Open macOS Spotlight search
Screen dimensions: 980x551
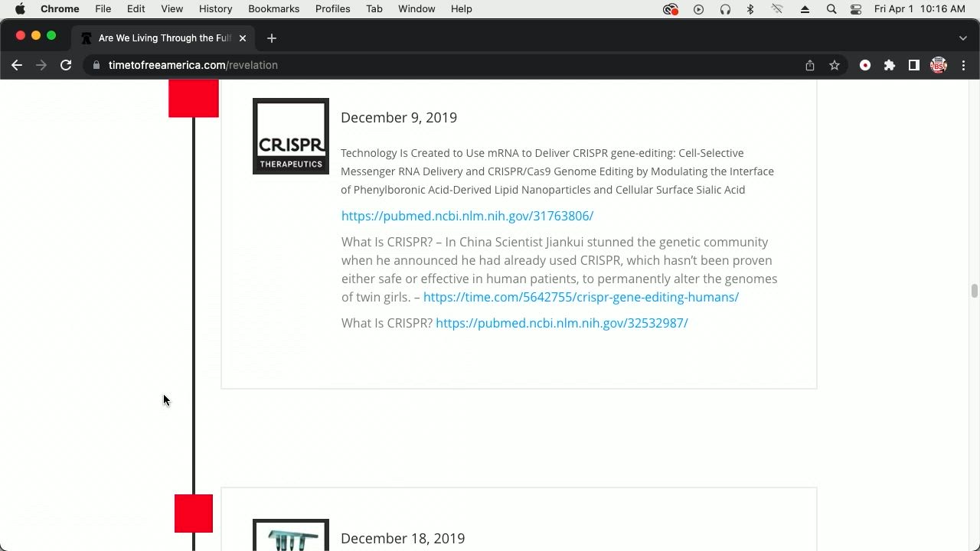(x=831, y=9)
